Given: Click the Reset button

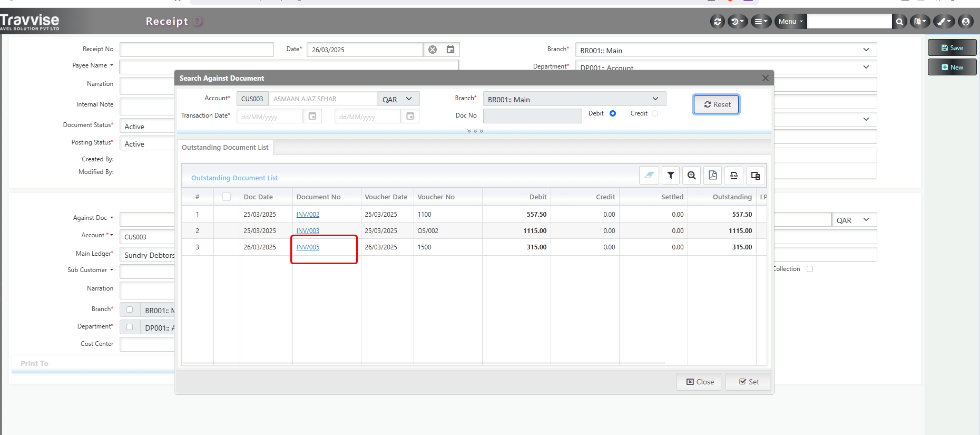Looking at the screenshot, I should pos(717,104).
